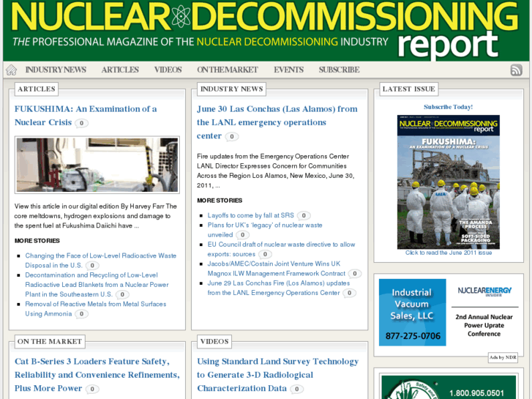Open Removal of Reactive Metals from Metal Surfaces

coord(96,309)
